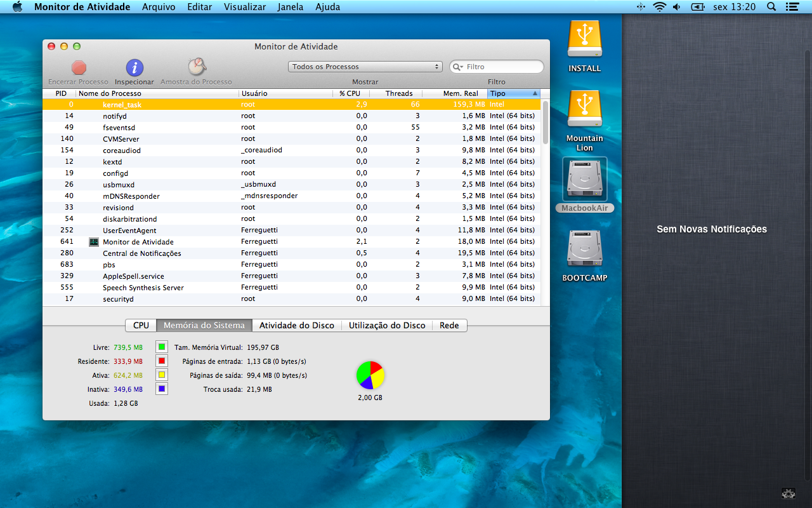Select the Memória do Sistema tab
This screenshot has height=508, width=812.
(x=204, y=325)
